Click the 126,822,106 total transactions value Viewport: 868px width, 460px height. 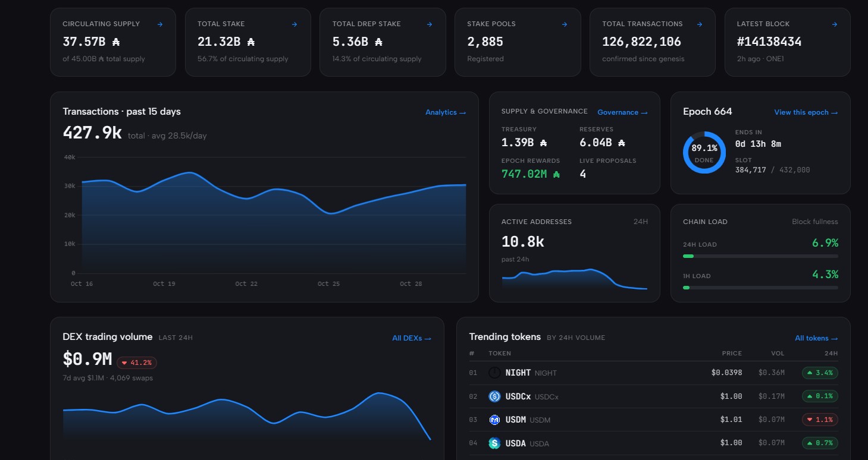(x=641, y=42)
